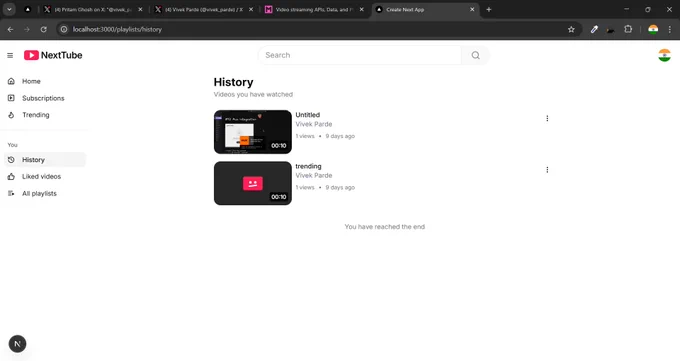Viewport: 680px width, 361px height.
Task: Open the Next.js dev tools indicator
Action: click(x=17, y=344)
